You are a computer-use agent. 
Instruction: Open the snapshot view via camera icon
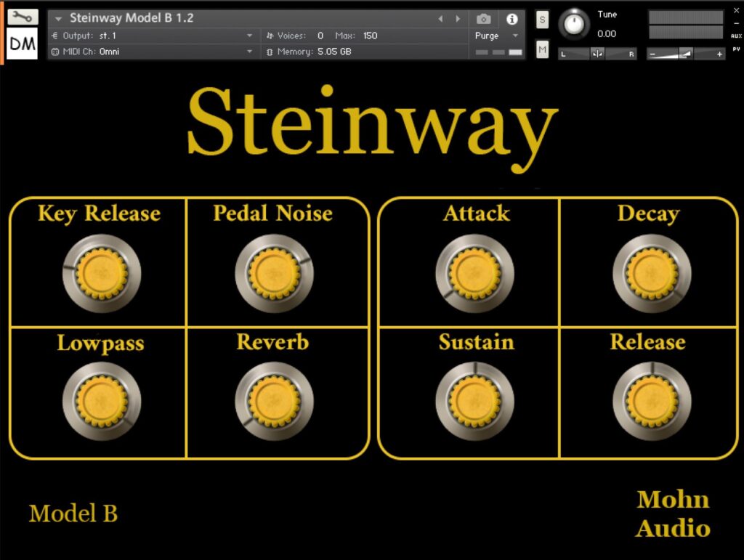pyautogui.click(x=483, y=19)
